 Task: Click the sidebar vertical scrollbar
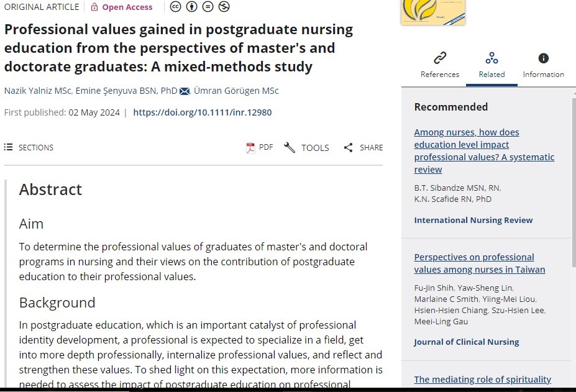point(573,186)
